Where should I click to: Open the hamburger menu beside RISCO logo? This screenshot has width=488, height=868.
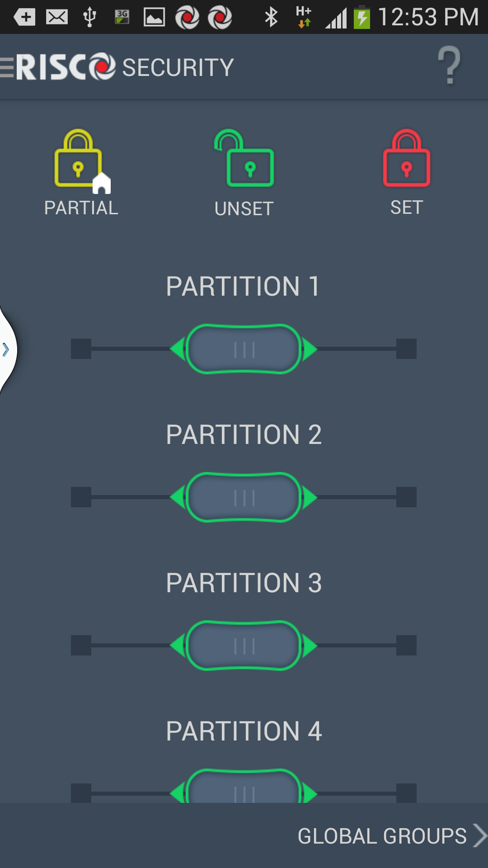pyautogui.click(x=7, y=67)
